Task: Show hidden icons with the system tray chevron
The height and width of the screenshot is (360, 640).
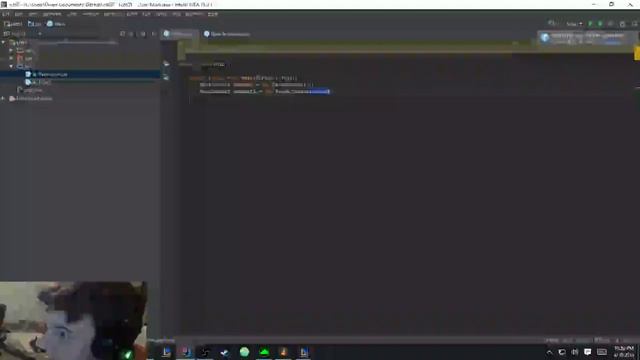Action: click(549, 352)
